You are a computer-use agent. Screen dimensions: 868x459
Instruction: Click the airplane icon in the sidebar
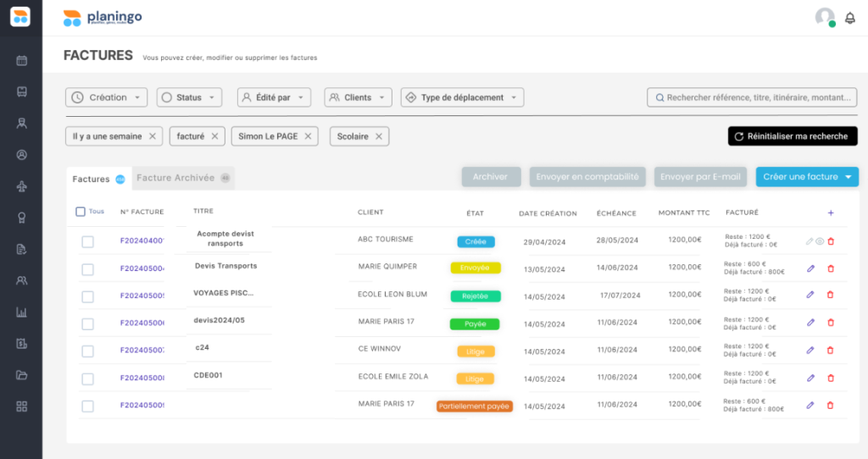coord(21,185)
